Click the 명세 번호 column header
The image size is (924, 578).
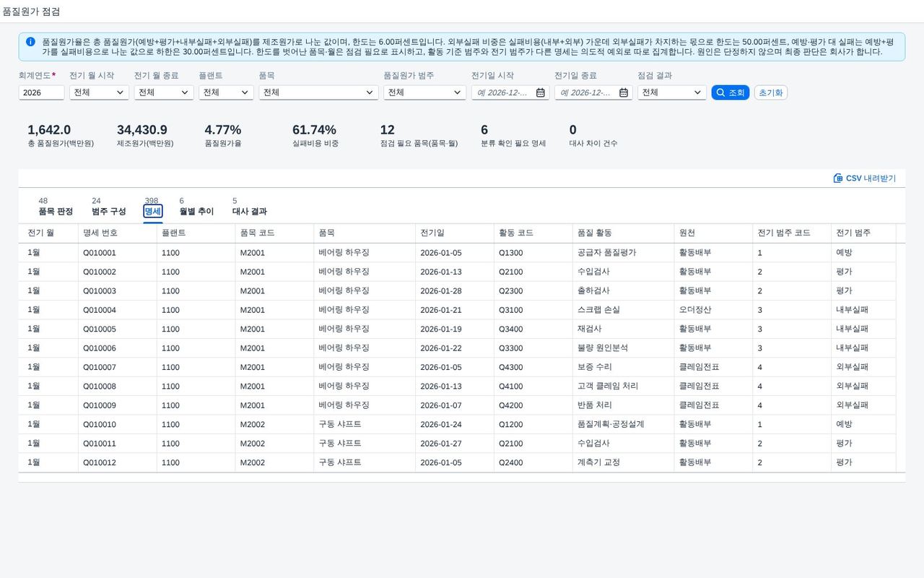click(x=117, y=233)
